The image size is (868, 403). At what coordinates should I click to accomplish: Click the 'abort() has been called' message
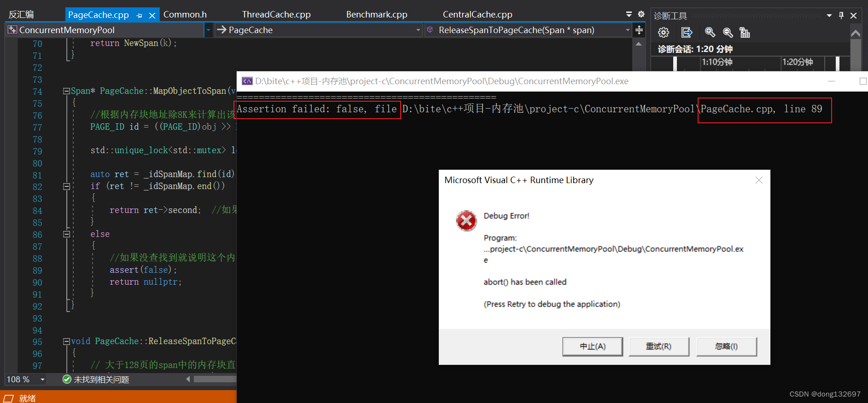(x=525, y=282)
